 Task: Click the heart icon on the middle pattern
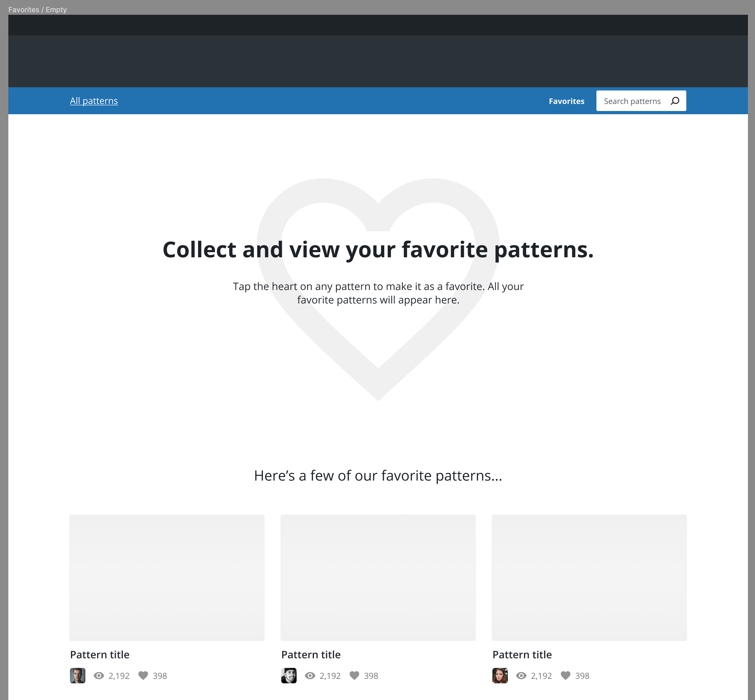pos(355,676)
